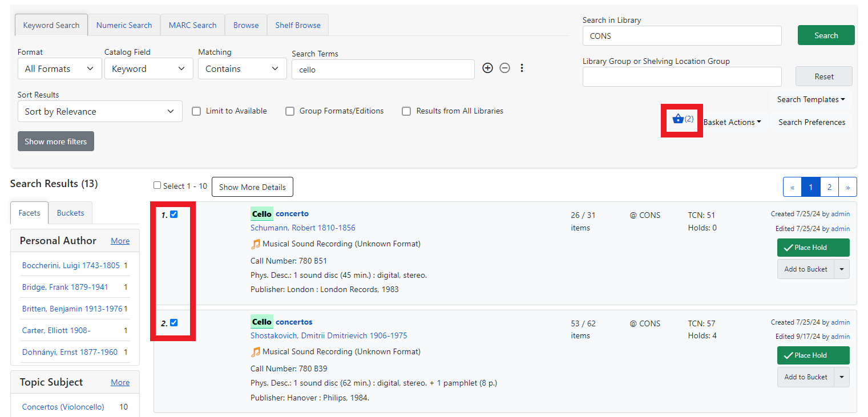This screenshot has width=868, height=417.
Task: Enable Limit to Available
Action: [x=196, y=111]
